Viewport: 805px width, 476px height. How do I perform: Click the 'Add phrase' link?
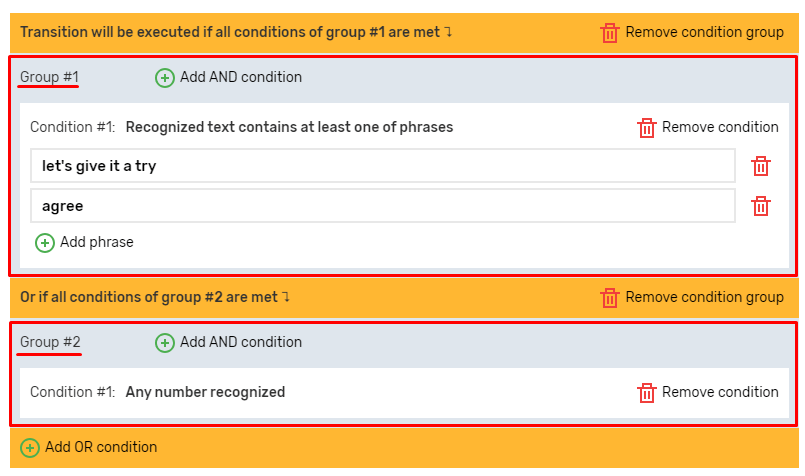click(x=96, y=242)
